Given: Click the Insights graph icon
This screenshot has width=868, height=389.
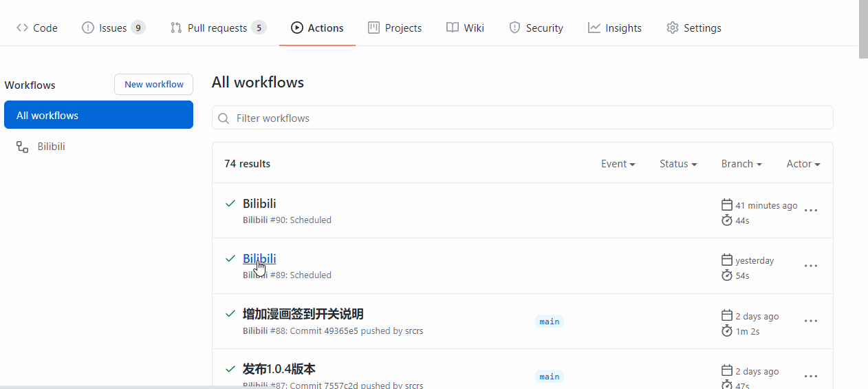Looking at the screenshot, I should click(x=594, y=28).
